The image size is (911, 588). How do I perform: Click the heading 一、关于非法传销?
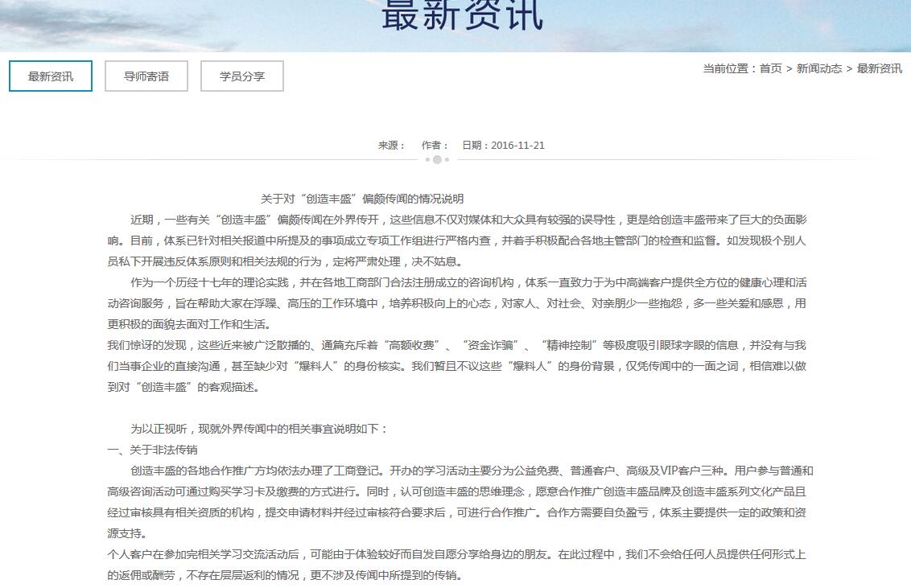pos(153,450)
